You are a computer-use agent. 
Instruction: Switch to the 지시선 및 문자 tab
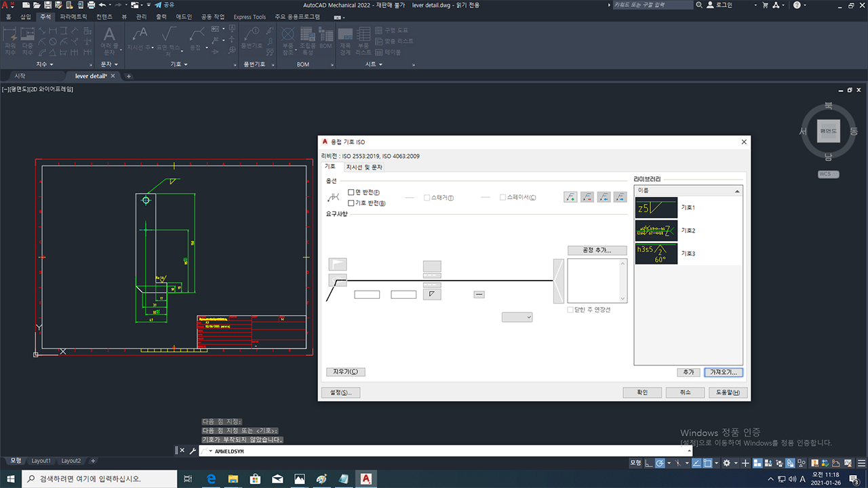[364, 167]
